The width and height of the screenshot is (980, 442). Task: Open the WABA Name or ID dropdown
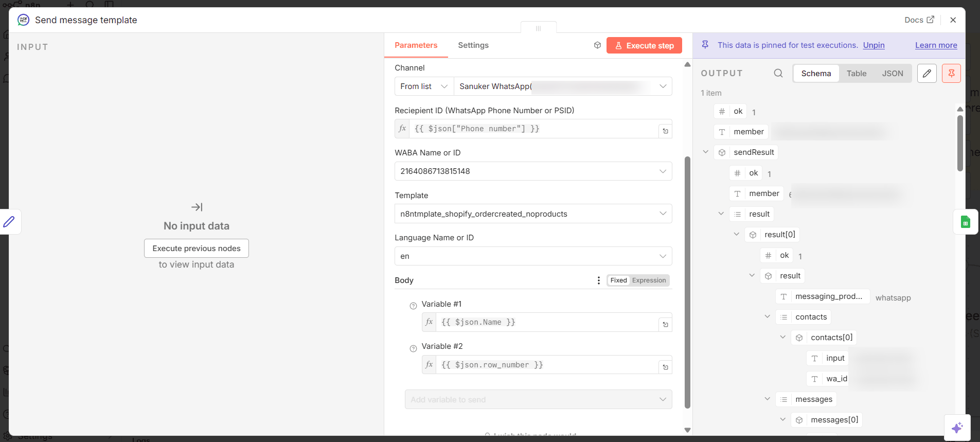click(x=533, y=171)
